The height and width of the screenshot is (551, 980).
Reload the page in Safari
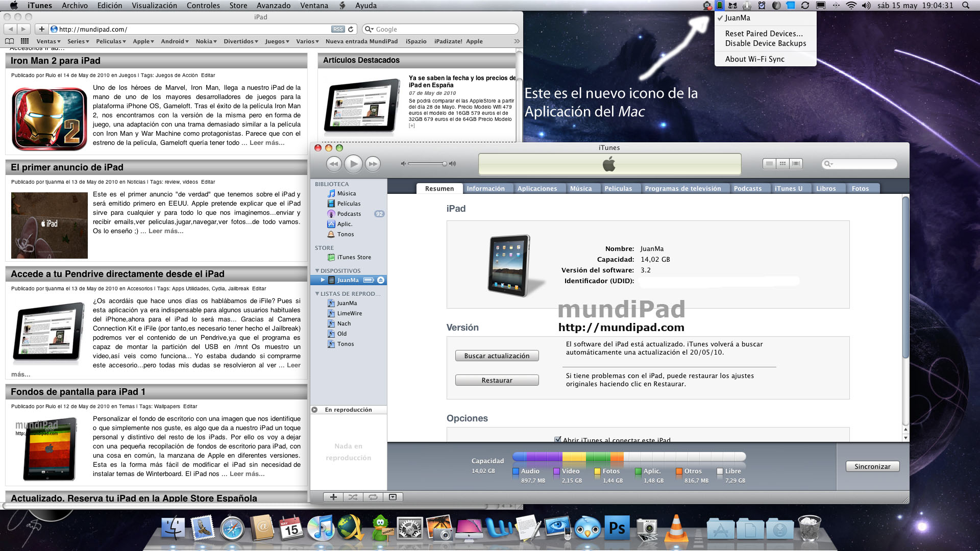(x=351, y=30)
